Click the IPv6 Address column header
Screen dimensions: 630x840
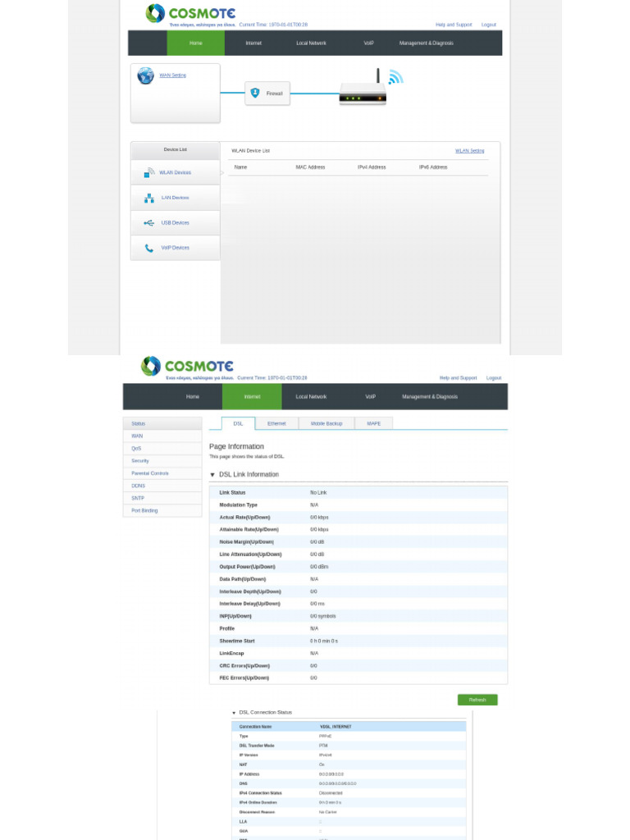coord(433,167)
